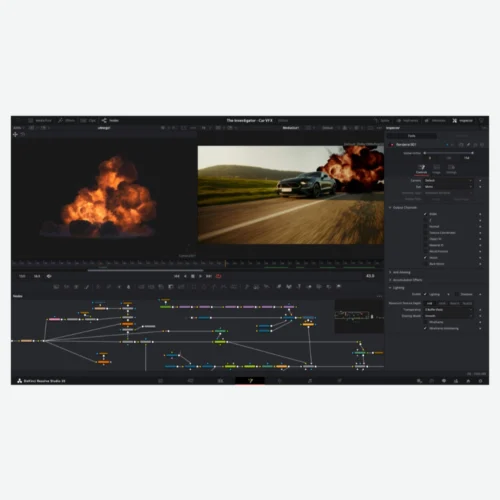Toggle the audio speaker icon
Screen dimensions: 500x500
pos(49,276)
